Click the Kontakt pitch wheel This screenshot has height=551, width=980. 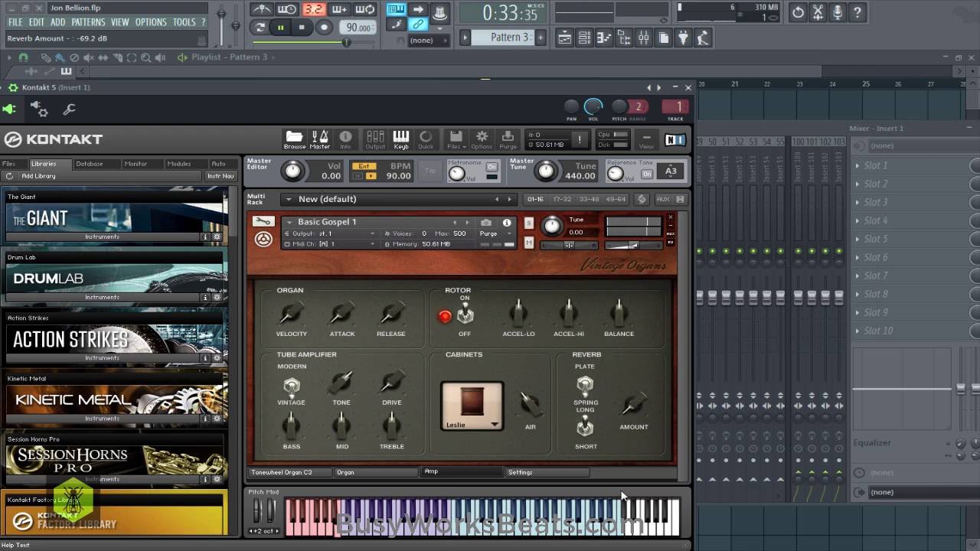point(258,510)
